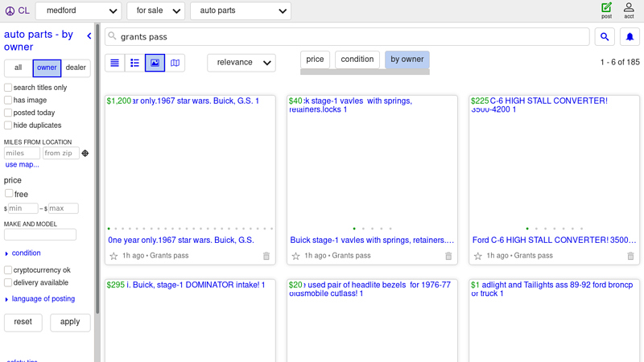Open the relevance sort dropdown
This screenshot has height=362, width=644.
[x=241, y=63]
